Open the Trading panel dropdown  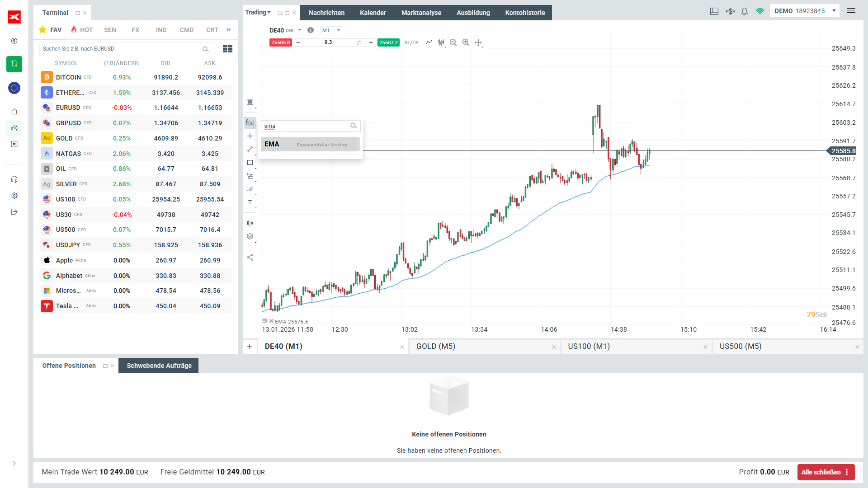[258, 13]
